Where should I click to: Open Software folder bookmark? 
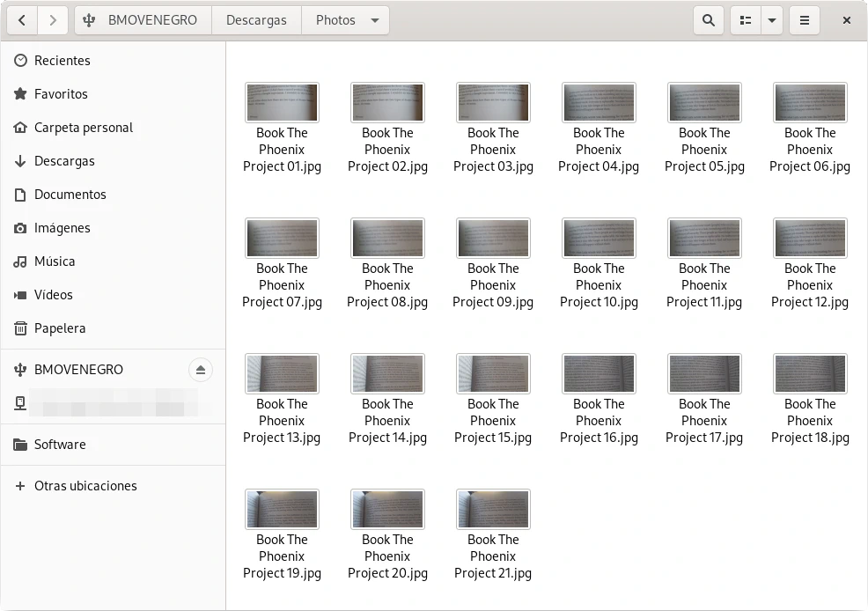point(60,445)
